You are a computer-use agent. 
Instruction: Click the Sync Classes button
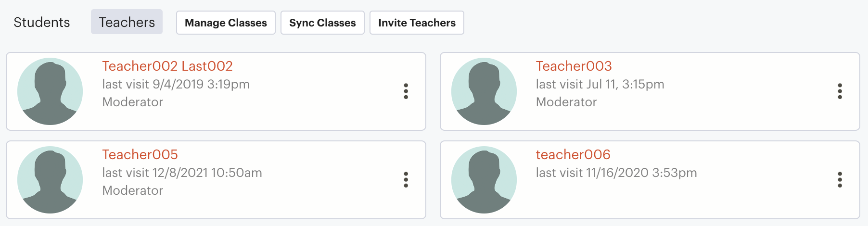[x=322, y=23]
